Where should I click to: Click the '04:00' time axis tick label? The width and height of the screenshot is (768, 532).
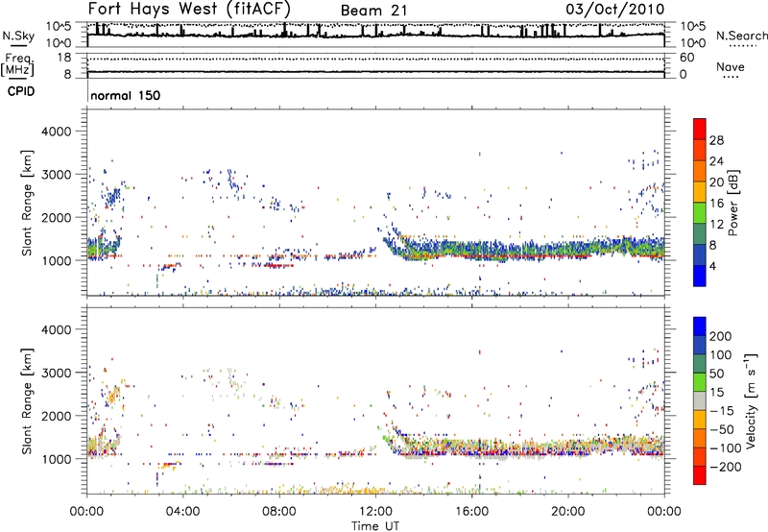183,512
